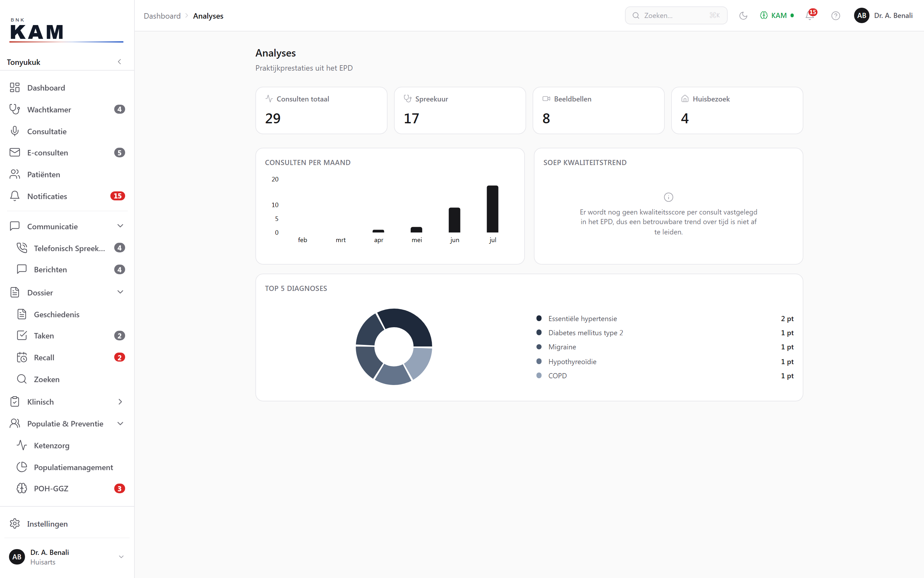Click the BNK KAM logo

point(66,31)
